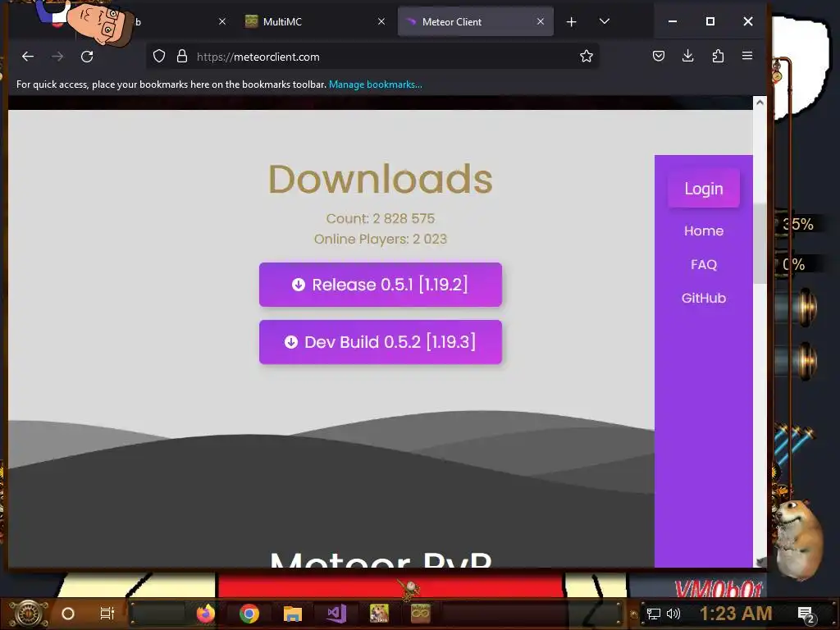The height and width of the screenshot is (630, 840).
Task: Download Dev Build 0.5.2 for 1.19.3
Action: [x=381, y=342]
